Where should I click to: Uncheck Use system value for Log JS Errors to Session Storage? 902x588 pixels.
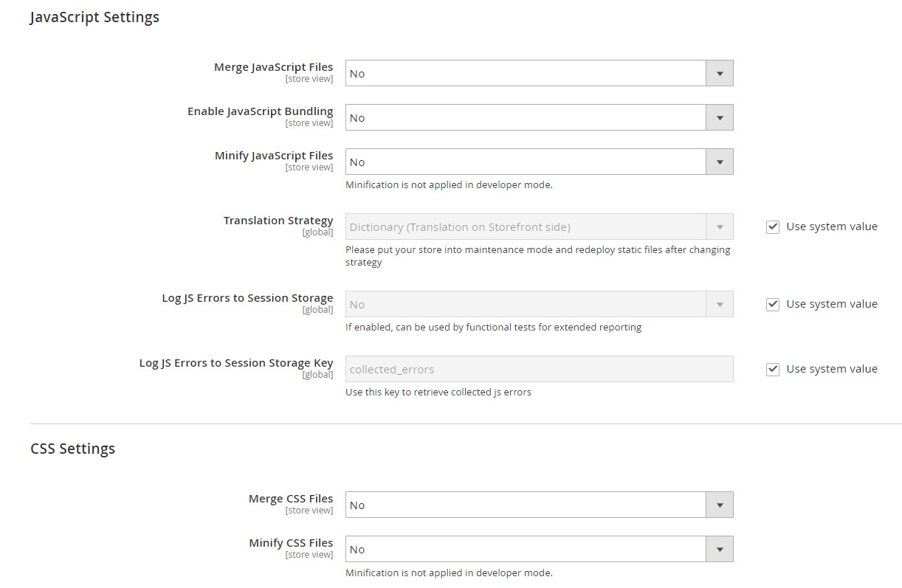coord(773,304)
